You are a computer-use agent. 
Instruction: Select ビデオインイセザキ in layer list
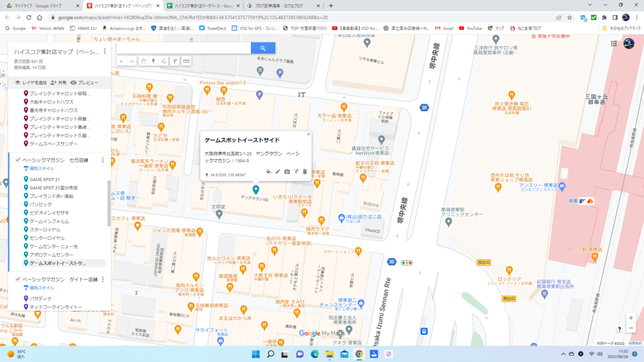click(x=50, y=213)
